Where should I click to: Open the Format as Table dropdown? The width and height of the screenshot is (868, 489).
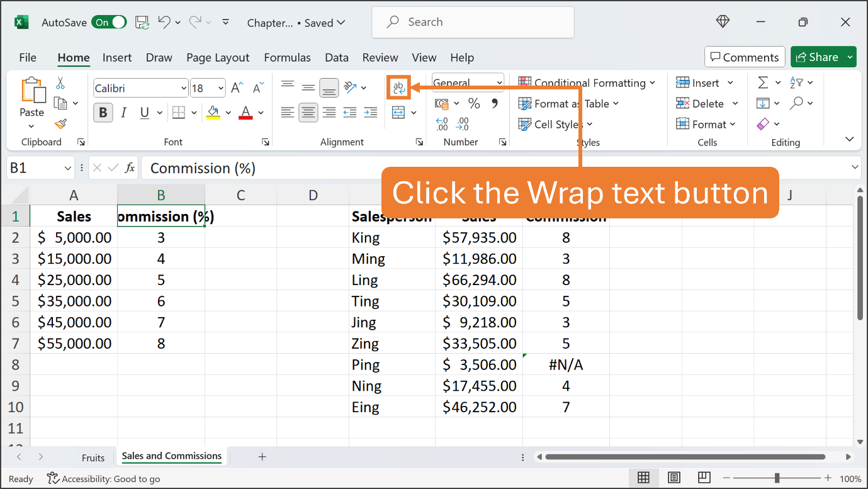pyautogui.click(x=569, y=103)
